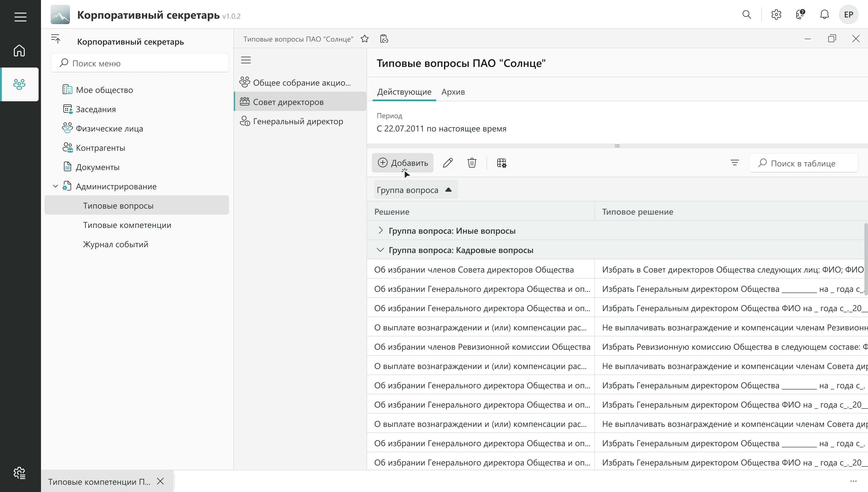Click the global search magnifier icon
868x492 pixels.
coord(747,14)
